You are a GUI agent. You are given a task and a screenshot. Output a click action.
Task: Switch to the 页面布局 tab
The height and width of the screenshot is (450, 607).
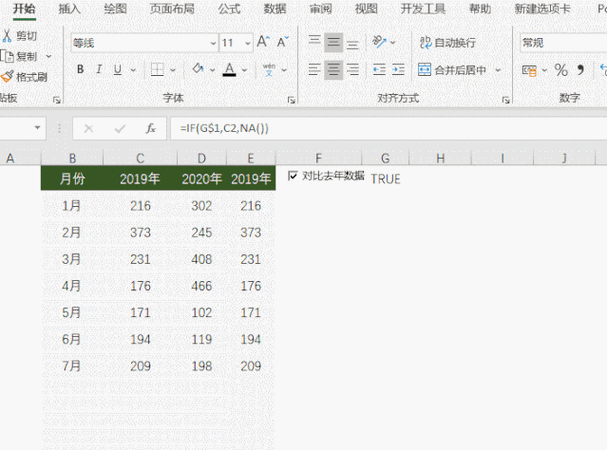172,9
